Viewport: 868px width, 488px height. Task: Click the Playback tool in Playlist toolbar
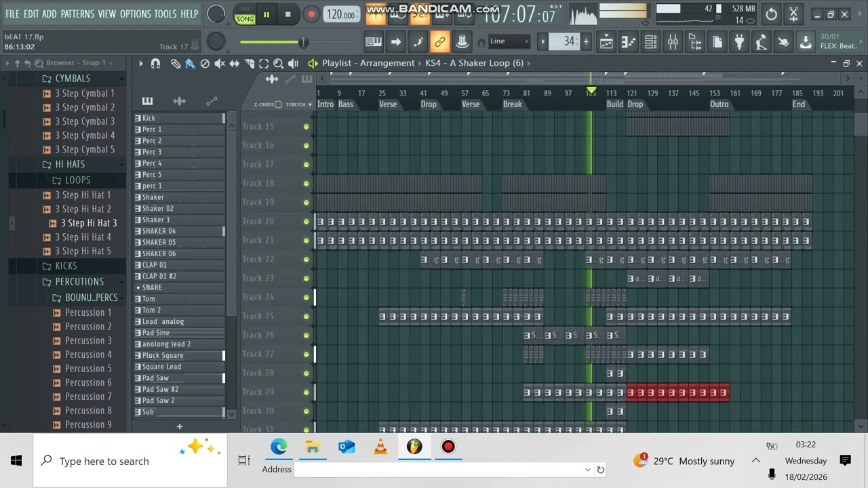(293, 63)
